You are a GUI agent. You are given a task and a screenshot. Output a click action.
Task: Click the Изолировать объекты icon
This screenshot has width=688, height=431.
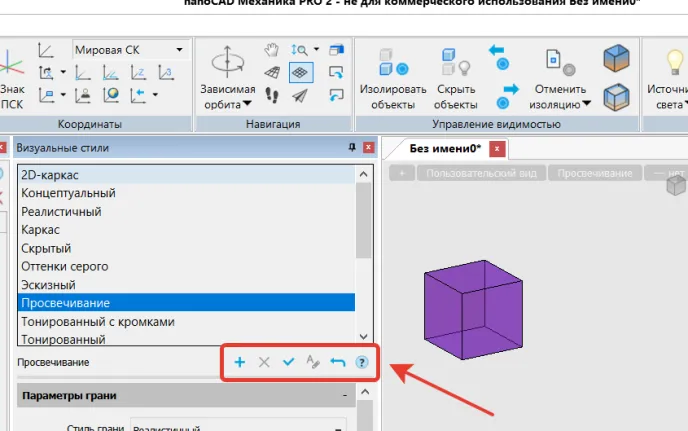tap(385, 63)
